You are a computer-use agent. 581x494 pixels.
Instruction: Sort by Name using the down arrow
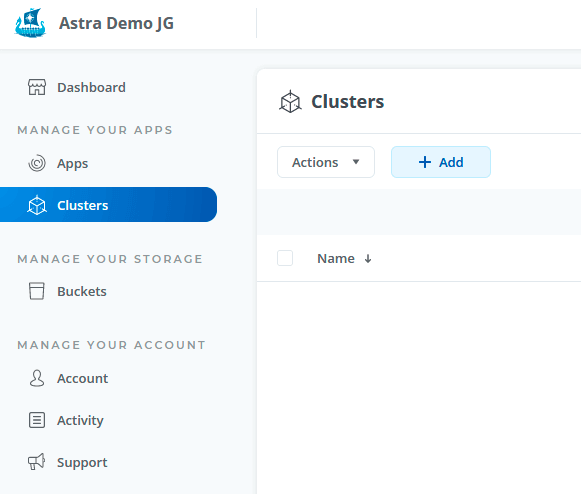(368, 259)
